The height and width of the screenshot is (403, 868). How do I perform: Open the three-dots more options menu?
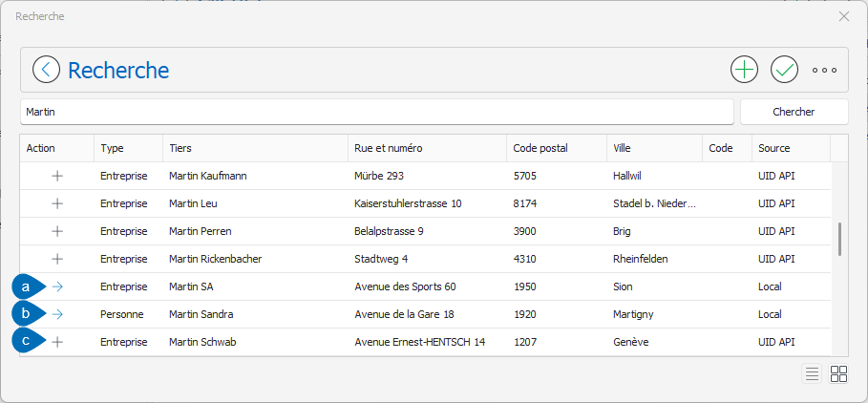tap(824, 71)
